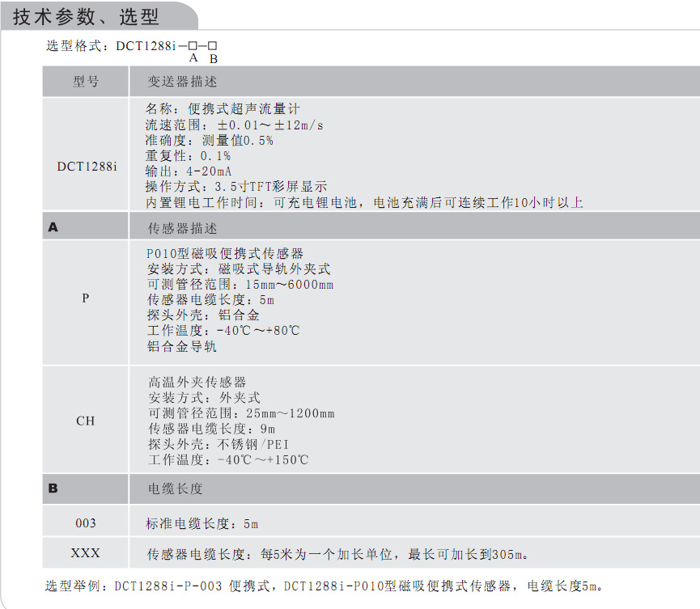Image resolution: width=700 pixels, height=609 pixels.
Task: Select the text '选型格式: DCT1288i'
Action: pyautogui.click(x=111, y=46)
